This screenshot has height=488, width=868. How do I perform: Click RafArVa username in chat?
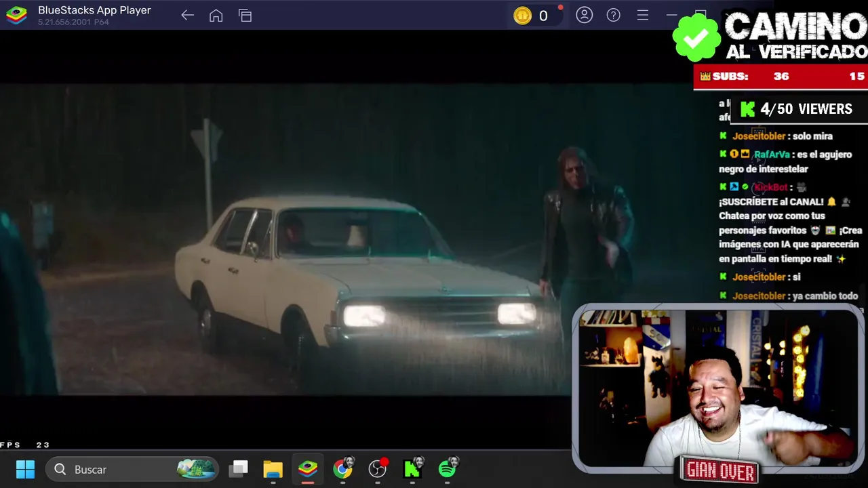772,155
